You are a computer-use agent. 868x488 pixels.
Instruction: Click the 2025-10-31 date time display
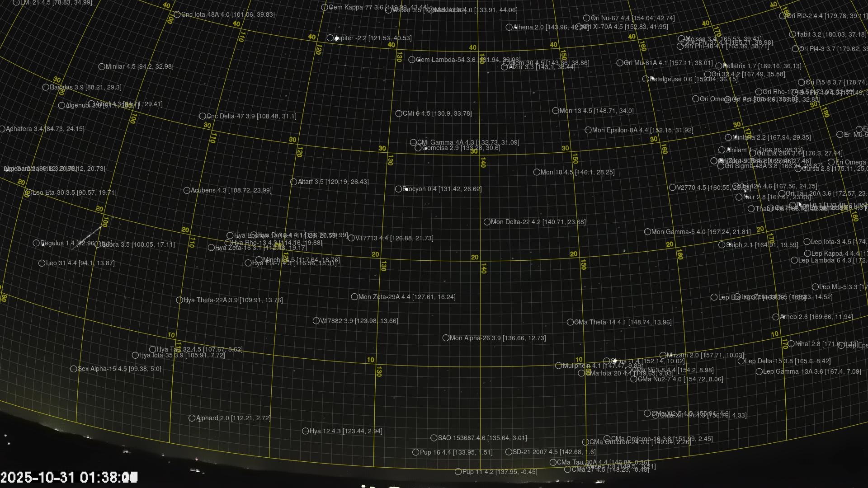coord(69,477)
